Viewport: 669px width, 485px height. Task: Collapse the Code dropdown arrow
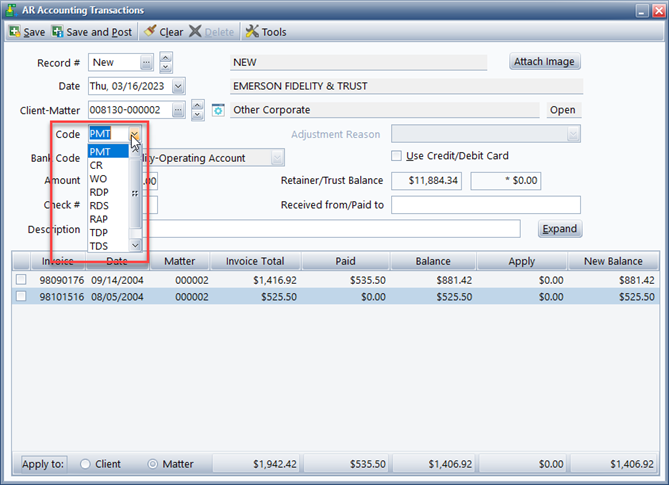tap(135, 134)
